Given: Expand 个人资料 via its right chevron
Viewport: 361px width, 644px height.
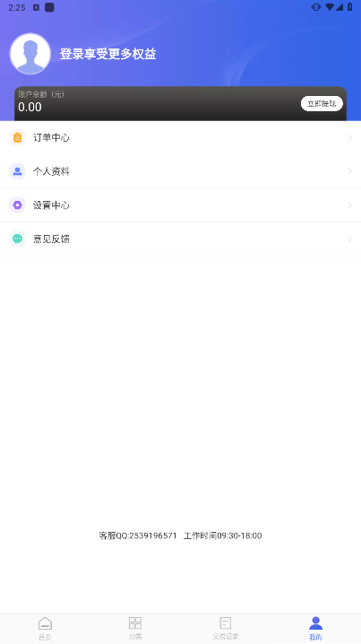Looking at the screenshot, I should coord(350,171).
